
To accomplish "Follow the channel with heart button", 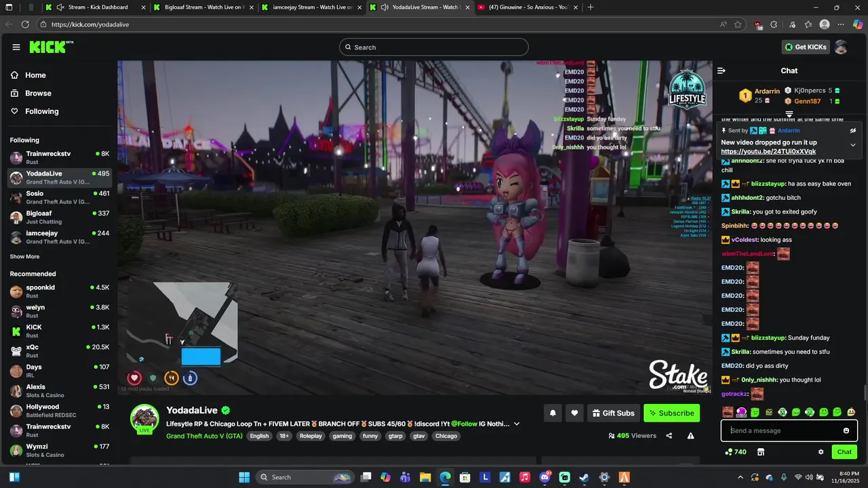I will click(x=574, y=413).
